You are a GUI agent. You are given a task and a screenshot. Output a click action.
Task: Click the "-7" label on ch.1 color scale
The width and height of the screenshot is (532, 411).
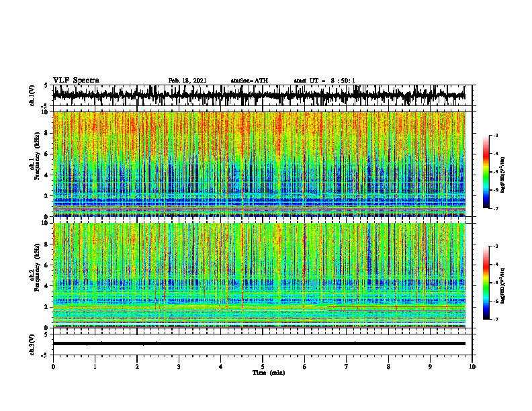point(496,208)
